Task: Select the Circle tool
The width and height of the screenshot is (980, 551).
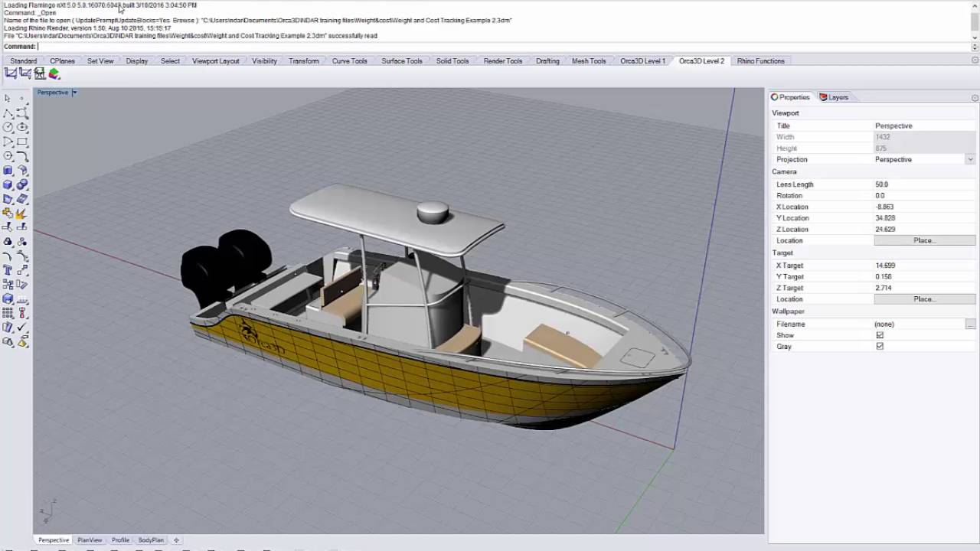Action: 8,126
